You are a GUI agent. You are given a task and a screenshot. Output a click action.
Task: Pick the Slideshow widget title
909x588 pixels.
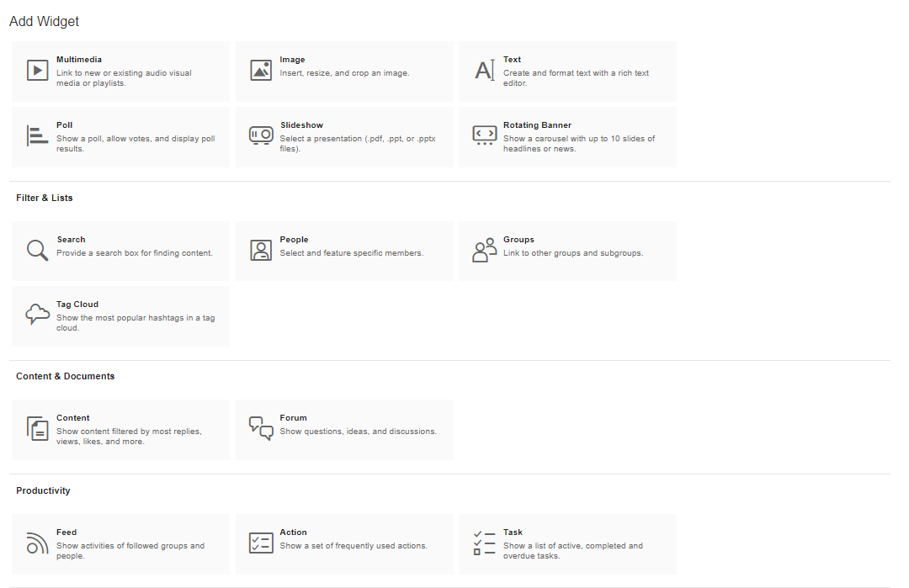pyautogui.click(x=301, y=125)
